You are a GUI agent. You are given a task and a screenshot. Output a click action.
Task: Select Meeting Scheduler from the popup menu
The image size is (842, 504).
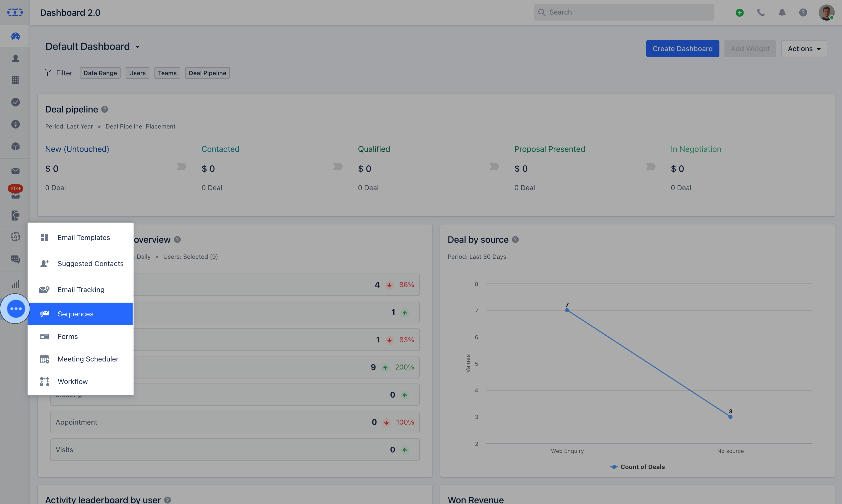80,359
